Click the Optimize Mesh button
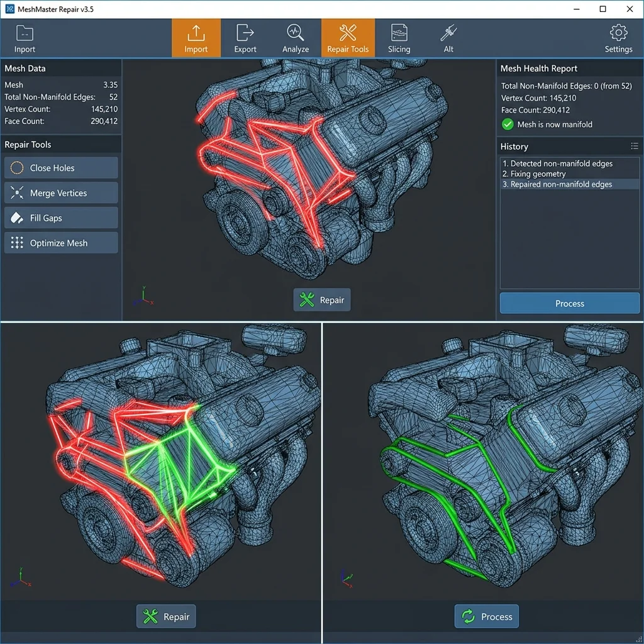This screenshot has height=644, width=644. [61, 243]
